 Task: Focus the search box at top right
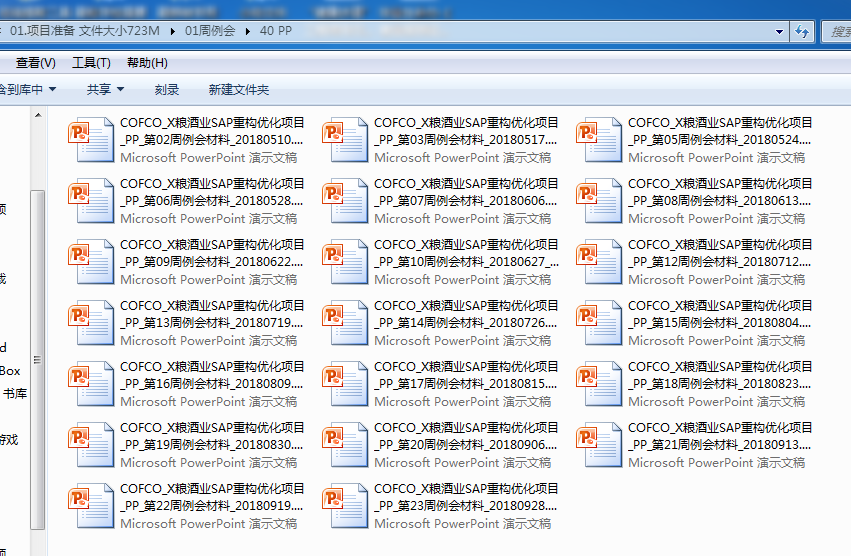pyautogui.click(x=837, y=31)
